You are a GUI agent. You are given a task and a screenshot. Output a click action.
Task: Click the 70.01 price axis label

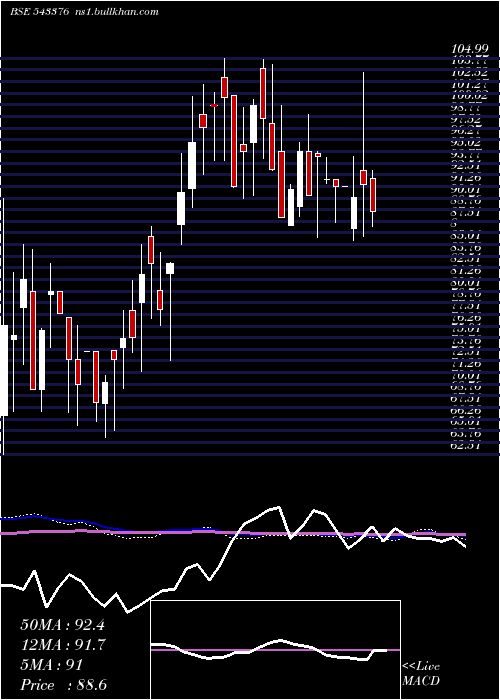(466, 375)
